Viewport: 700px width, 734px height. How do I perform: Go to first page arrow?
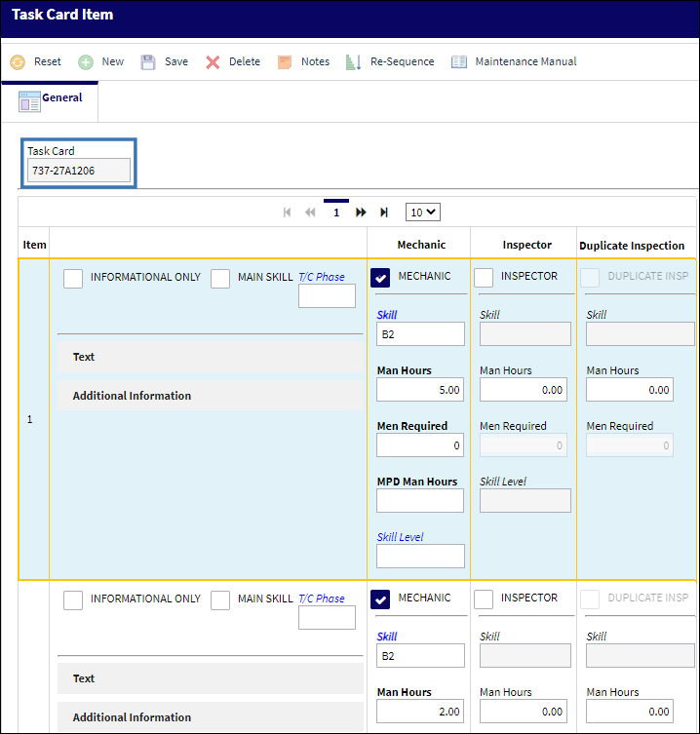point(287,212)
